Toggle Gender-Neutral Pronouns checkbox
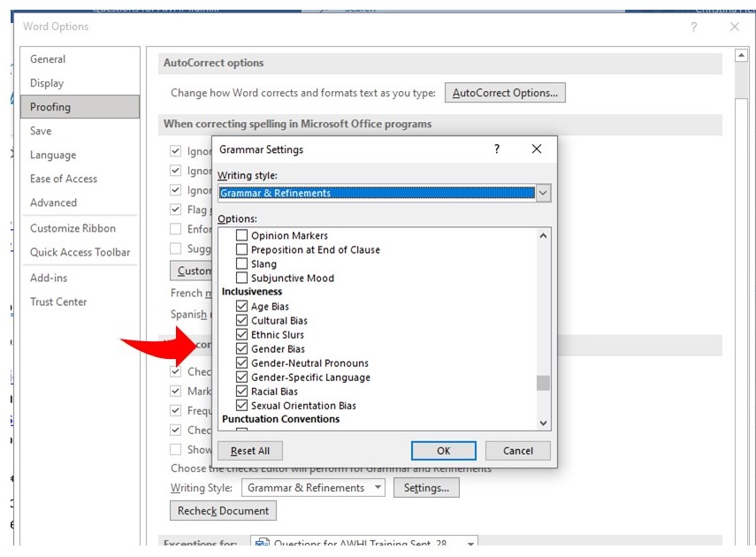 241,362
